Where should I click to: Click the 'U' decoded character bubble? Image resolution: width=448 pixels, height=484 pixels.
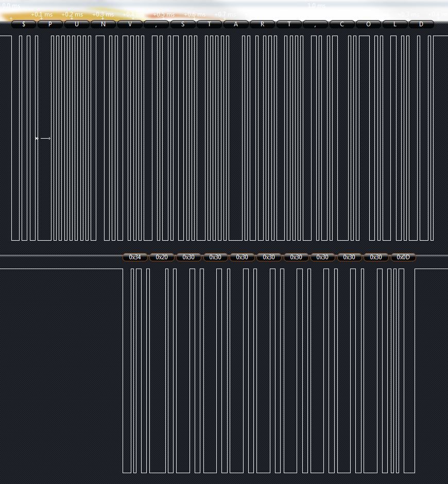pyautogui.click(x=77, y=24)
